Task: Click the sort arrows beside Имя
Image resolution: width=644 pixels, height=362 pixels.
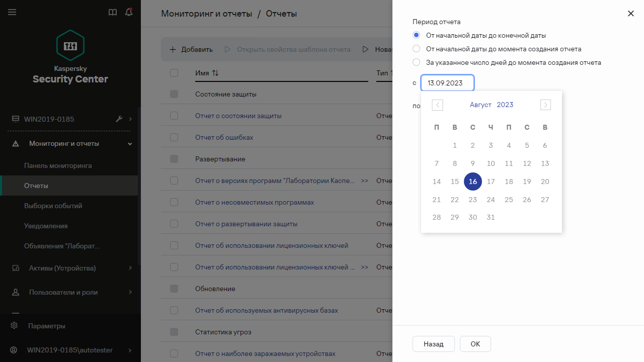Action: click(x=215, y=73)
